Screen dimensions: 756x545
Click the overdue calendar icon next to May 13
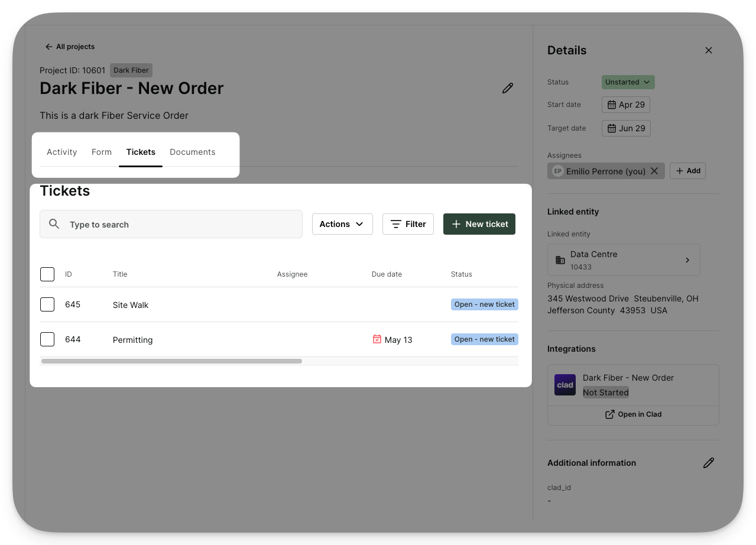click(x=377, y=339)
